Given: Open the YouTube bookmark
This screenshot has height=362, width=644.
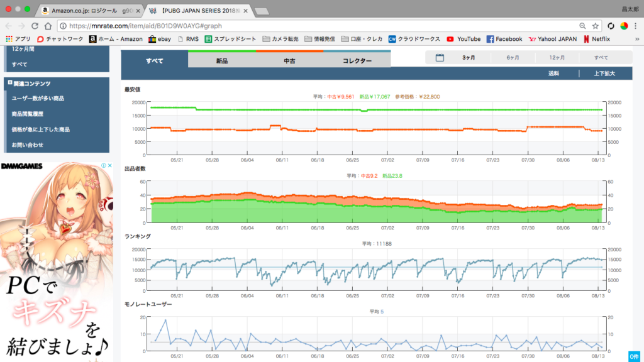Looking at the screenshot, I should (x=464, y=39).
